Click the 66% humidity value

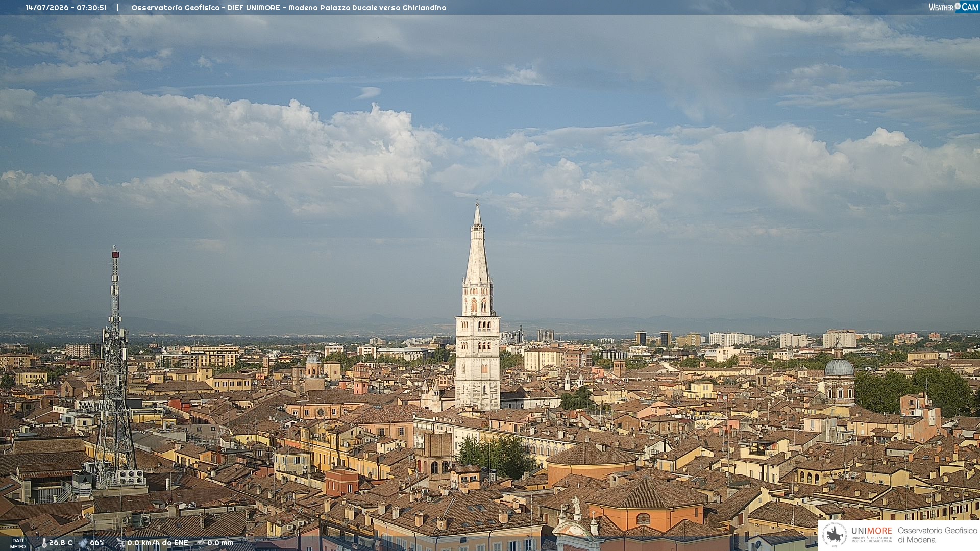coord(97,543)
